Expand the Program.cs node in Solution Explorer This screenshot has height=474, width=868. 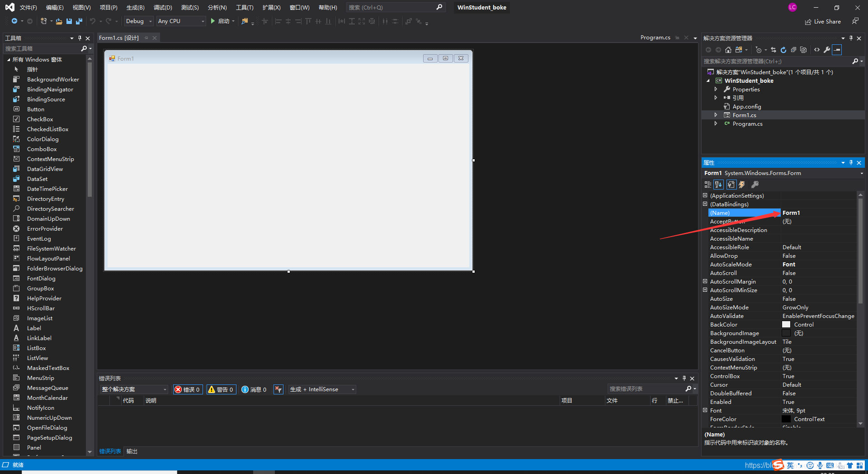point(716,123)
